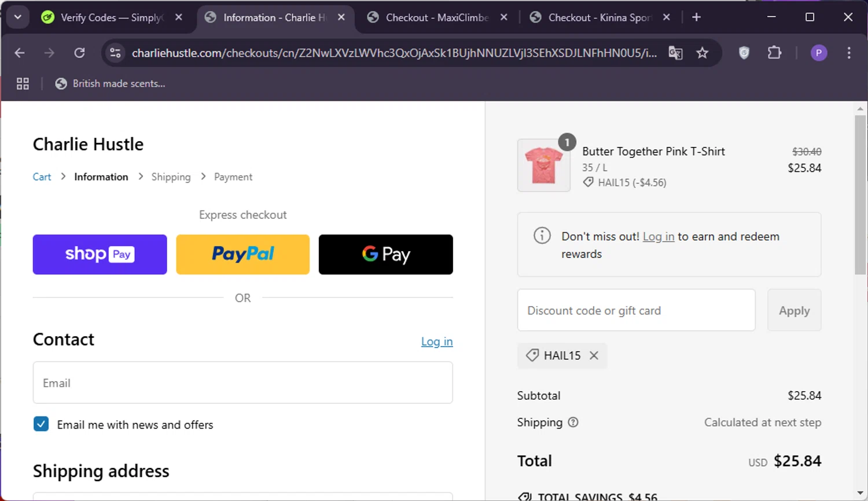The height and width of the screenshot is (501, 868).
Task: Bookmark this page with the star icon
Action: click(x=703, y=53)
